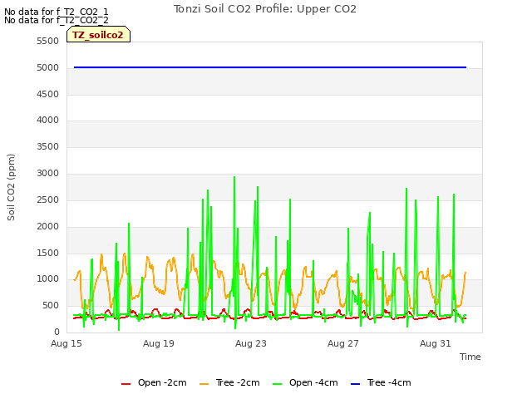The image size is (532, 399).
Task: Click the 'No data for f_T2_CO2_1' message
Action: click(x=57, y=12)
